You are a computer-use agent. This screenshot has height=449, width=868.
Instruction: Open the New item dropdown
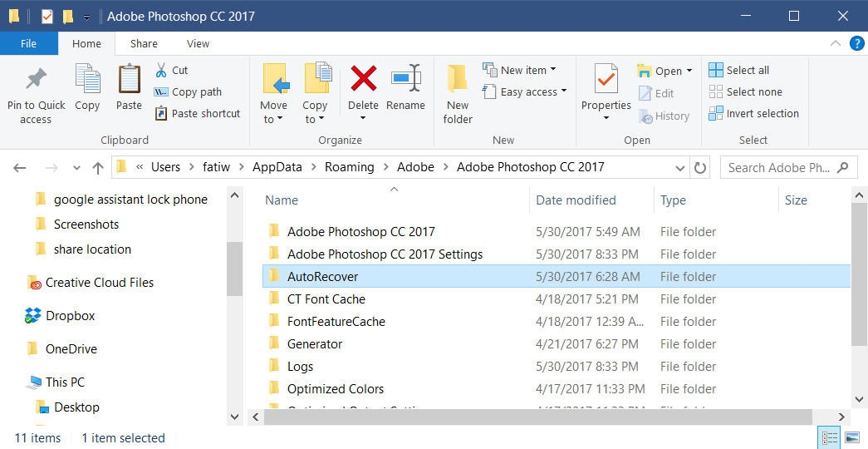pyautogui.click(x=519, y=71)
